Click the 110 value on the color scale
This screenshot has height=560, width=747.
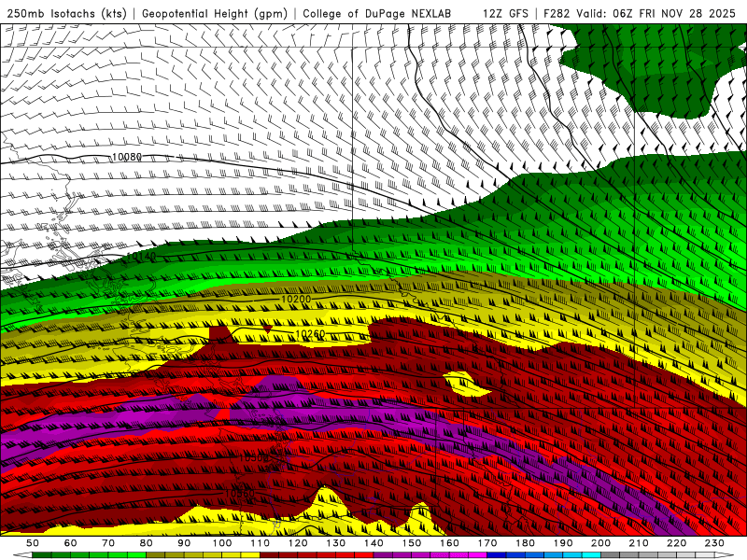pyautogui.click(x=261, y=543)
